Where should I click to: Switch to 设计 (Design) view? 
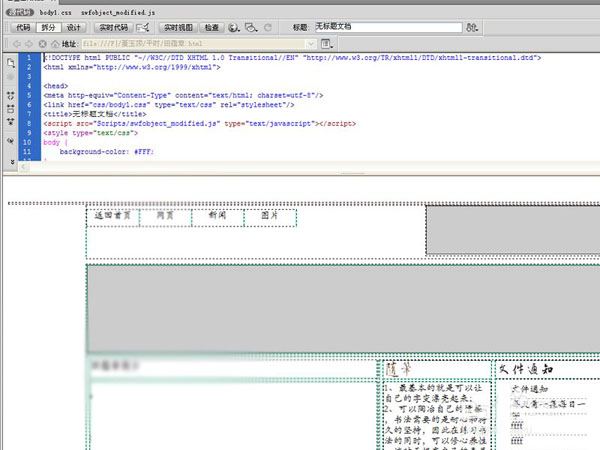pyautogui.click(x=73, y=28)
